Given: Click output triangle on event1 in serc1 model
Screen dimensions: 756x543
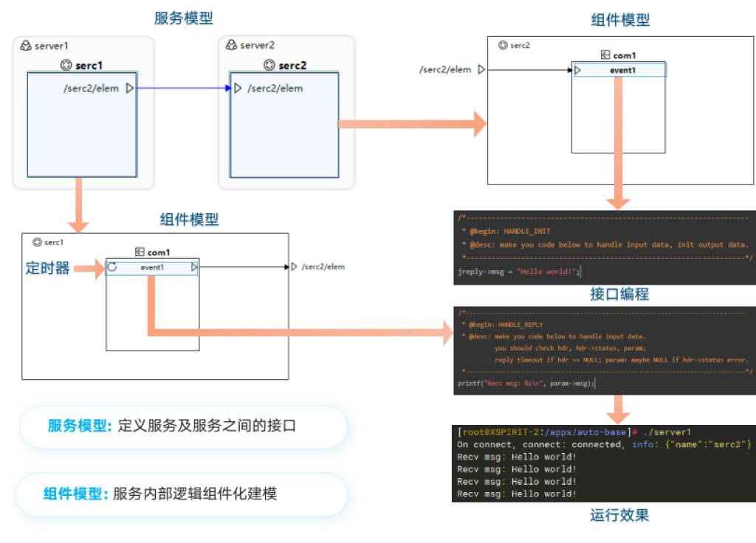Looking at the screenshot, I should [194, 267].
